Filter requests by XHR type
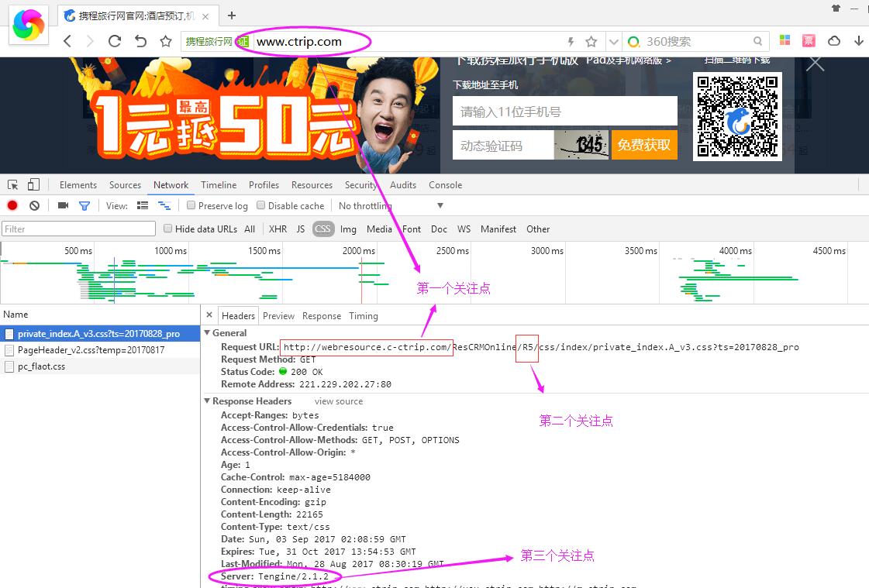 [x=278, y=229]
